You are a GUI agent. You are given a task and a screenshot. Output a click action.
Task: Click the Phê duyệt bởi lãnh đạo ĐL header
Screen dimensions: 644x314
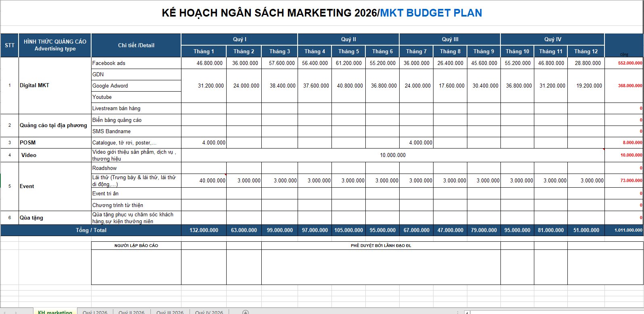(381, 245)
